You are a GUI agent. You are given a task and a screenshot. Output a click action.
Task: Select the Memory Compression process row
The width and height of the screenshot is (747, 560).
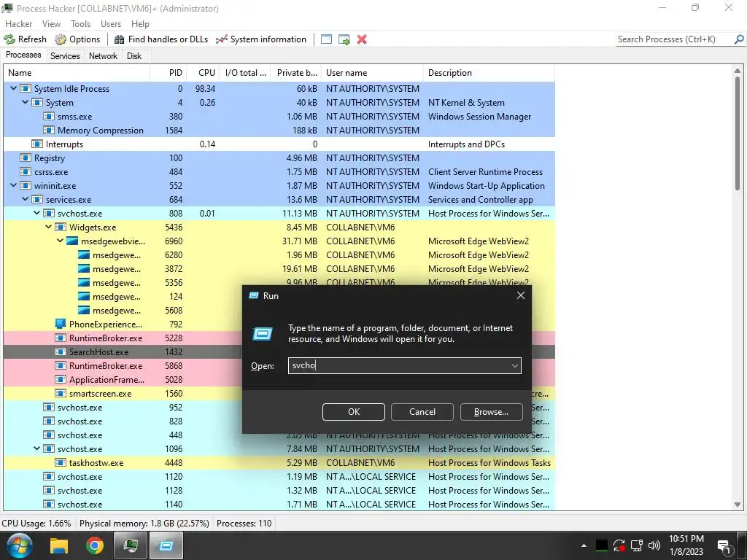coord(279,130)
